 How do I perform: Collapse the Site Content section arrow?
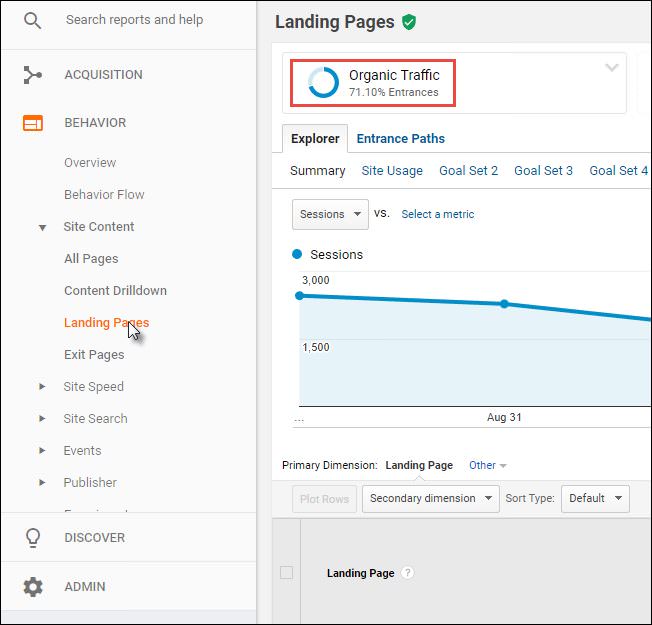coord(42,227)
